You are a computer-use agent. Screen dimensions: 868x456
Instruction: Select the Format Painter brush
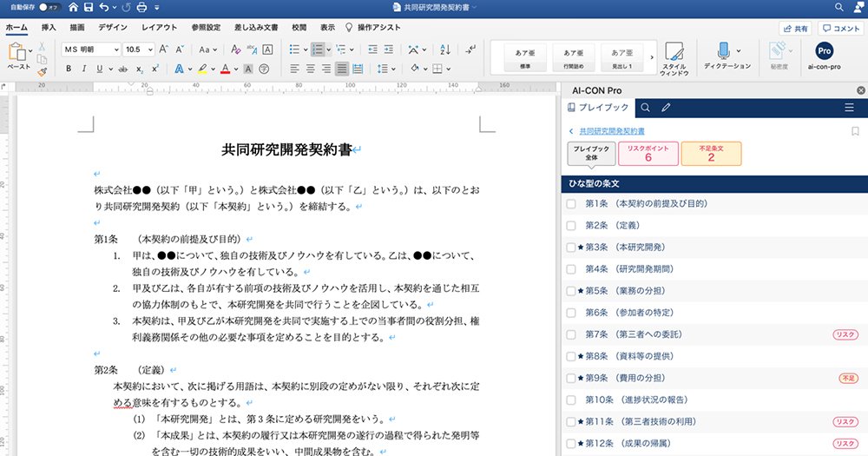pos(42,71)
